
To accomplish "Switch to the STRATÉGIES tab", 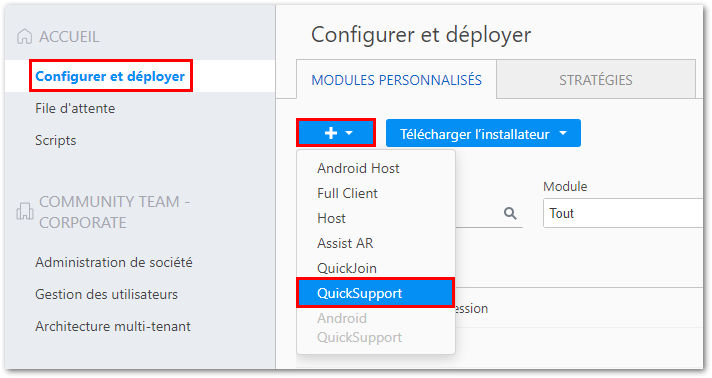I will click(x=595, y=80).
